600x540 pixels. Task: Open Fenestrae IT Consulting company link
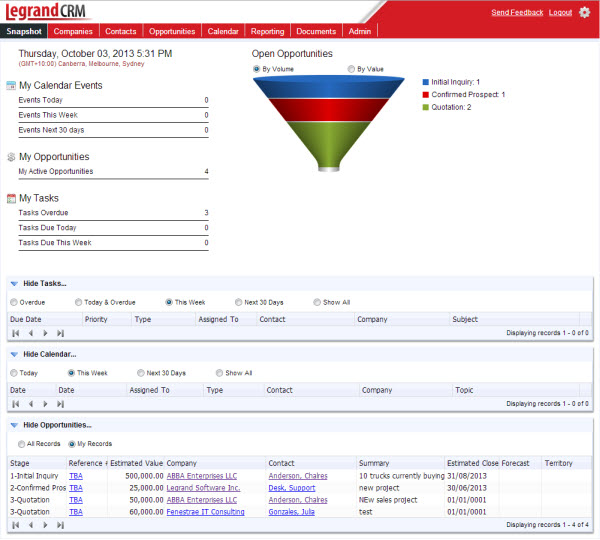click(x=205, y=512)
